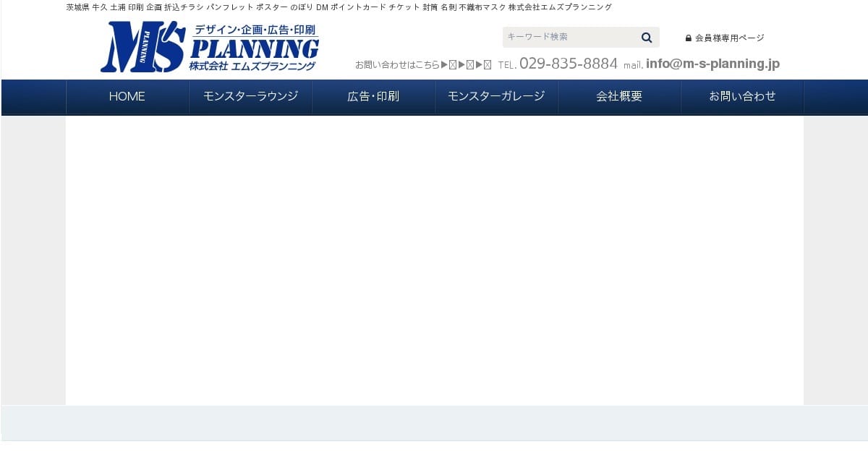Image resolution: width=868 pixels, height=457 pixels.
Task: Click the デザイン・企画・広告・印刷 tagline in the logo
Action: 255,30
